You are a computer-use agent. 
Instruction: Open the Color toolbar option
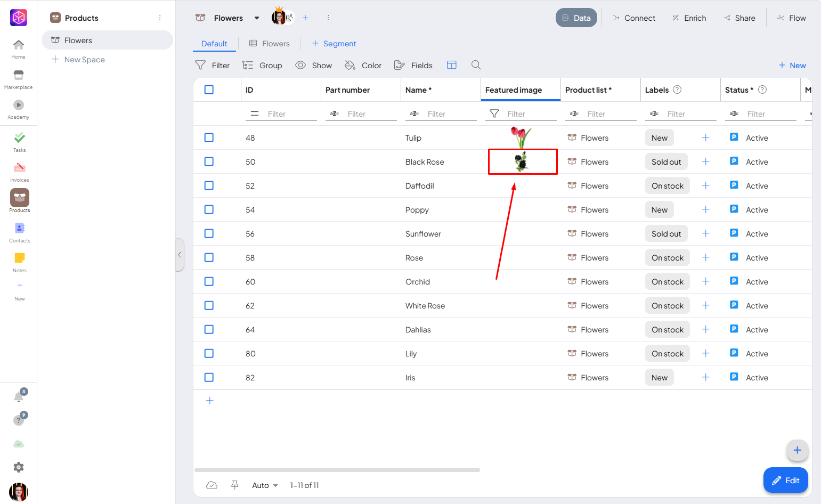coord(363,66)
